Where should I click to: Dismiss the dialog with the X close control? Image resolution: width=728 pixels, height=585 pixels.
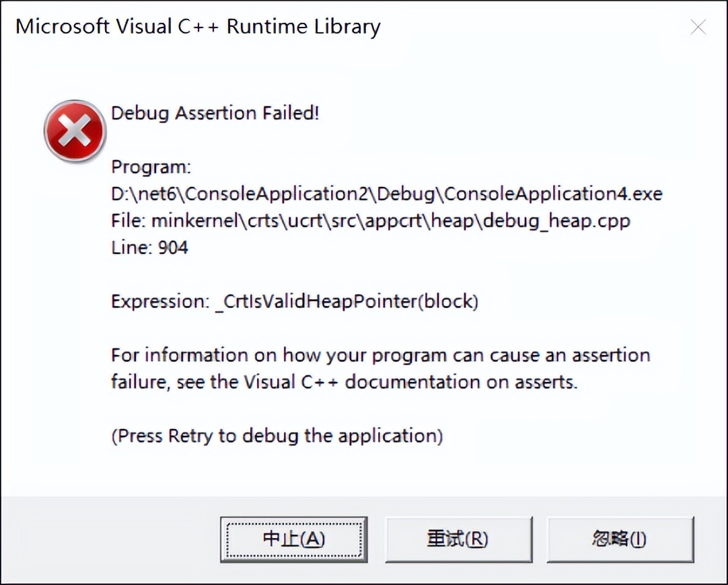698,27
